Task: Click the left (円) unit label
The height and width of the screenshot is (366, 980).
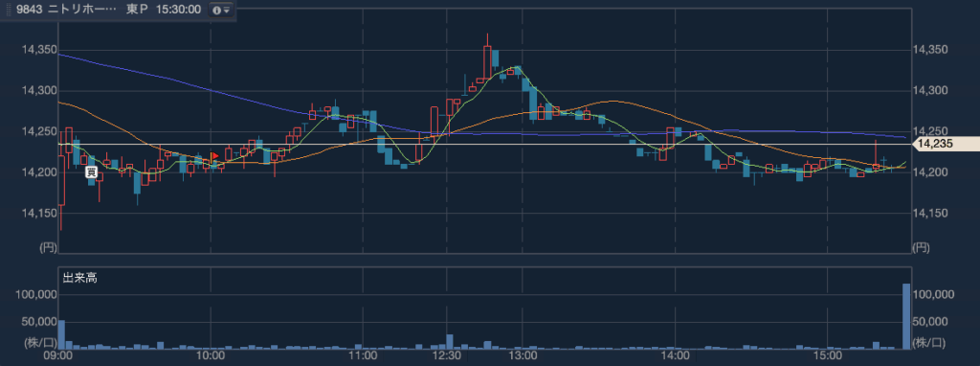Action: coord(48,248)
